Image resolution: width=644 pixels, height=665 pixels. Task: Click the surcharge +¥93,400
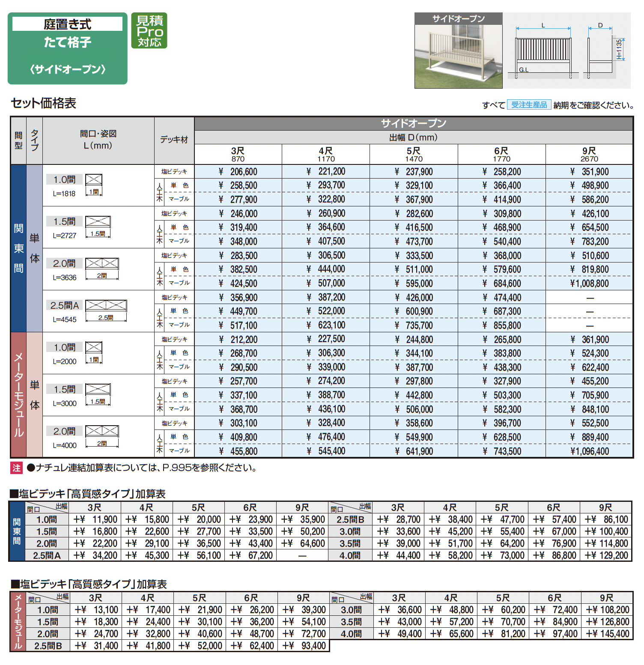pos(304,646)
